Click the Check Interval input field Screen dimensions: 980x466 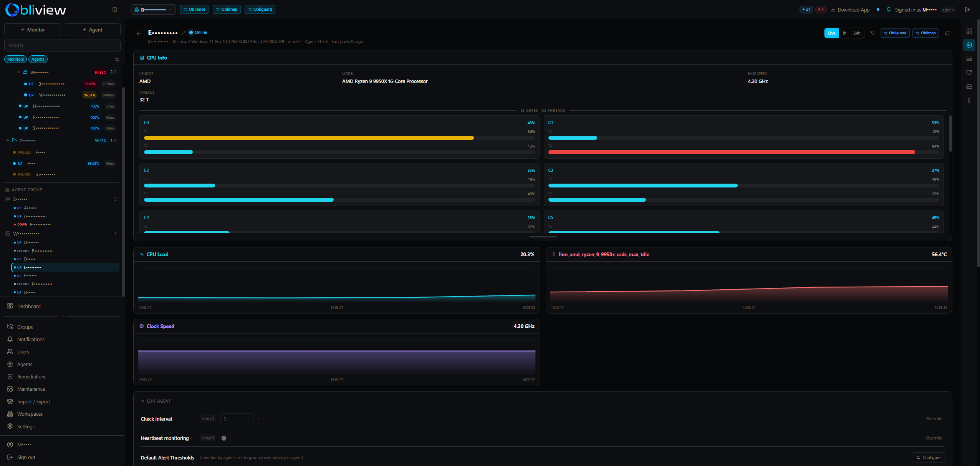point(237,419)
